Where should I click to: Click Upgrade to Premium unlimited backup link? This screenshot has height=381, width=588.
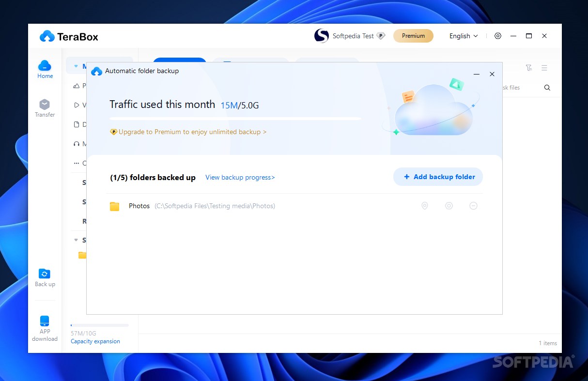pos(188,132)
